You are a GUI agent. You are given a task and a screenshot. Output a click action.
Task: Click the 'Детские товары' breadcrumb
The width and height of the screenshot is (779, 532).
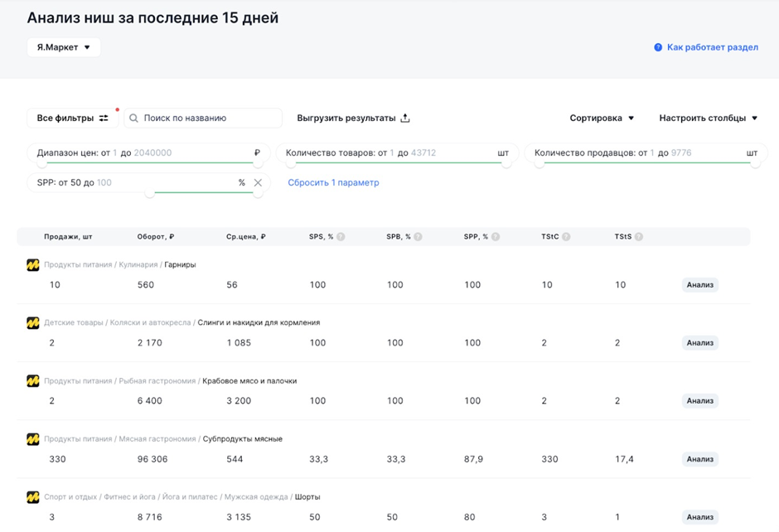pos(74,322)
